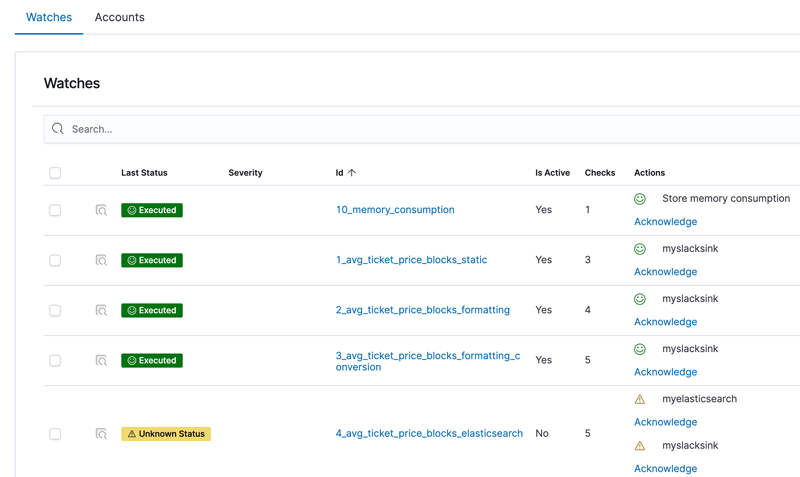Toggle the select-all checkbox in table header
This screenshot has width=800, height=477.
[55, 173]
